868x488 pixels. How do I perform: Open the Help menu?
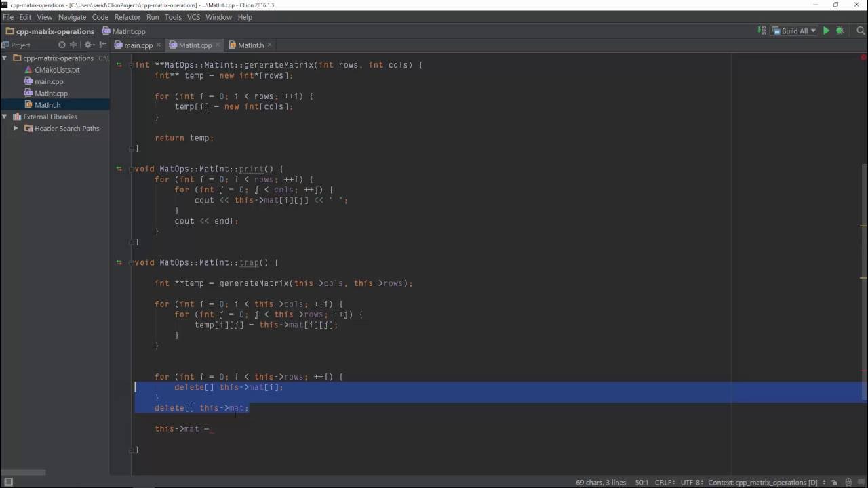point(245,17)
